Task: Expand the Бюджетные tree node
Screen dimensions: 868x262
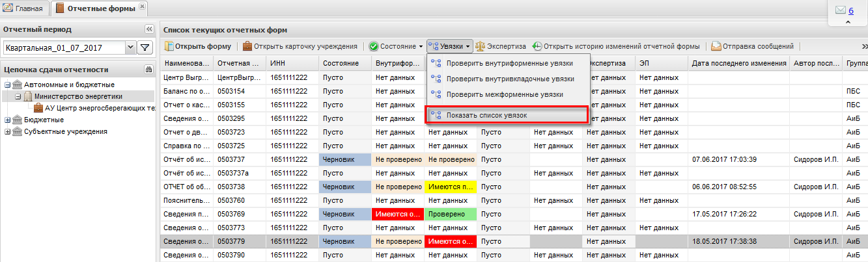Action: [7, 120]
